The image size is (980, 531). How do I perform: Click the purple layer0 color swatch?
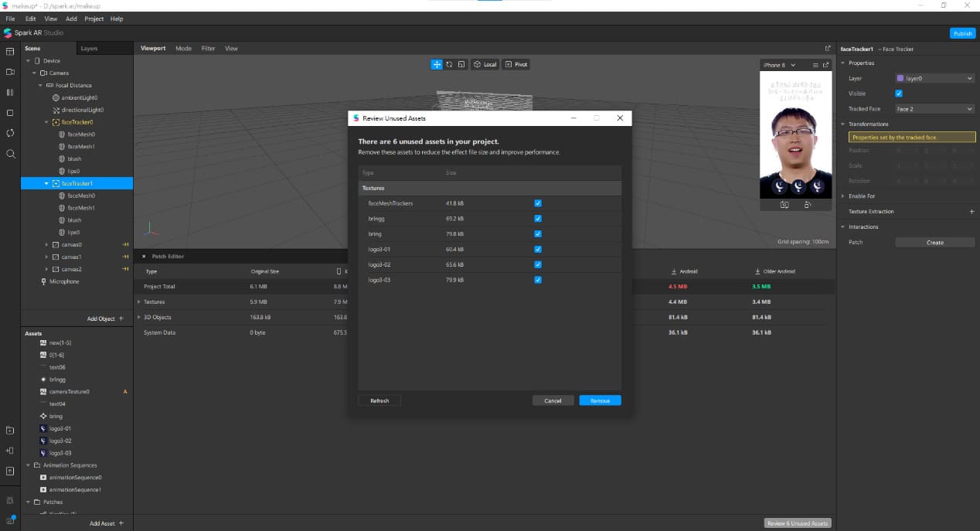coord(900,78)
